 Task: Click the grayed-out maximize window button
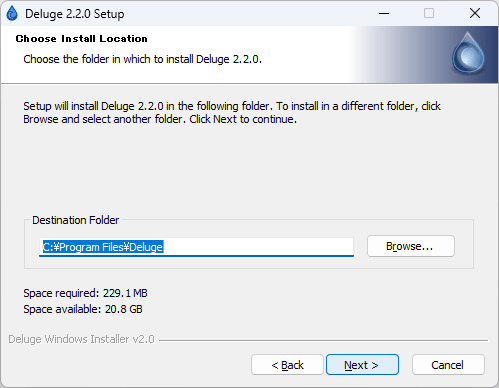coord(429,13)
